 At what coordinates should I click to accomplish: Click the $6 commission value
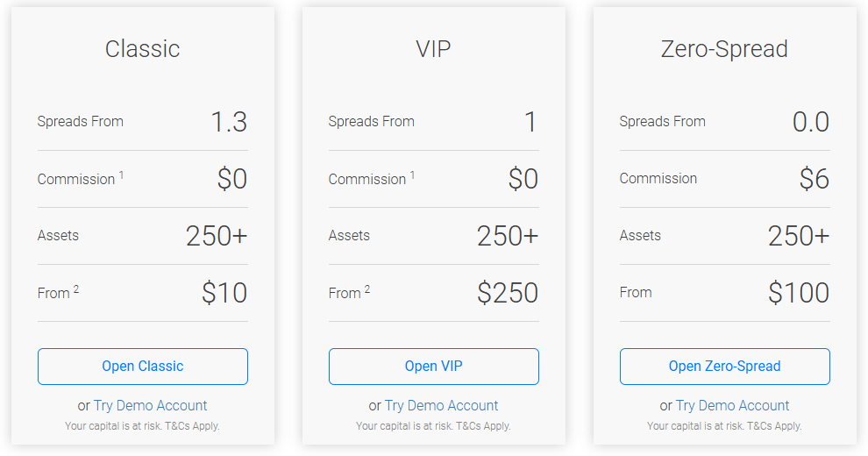click(x=815, y=179)
